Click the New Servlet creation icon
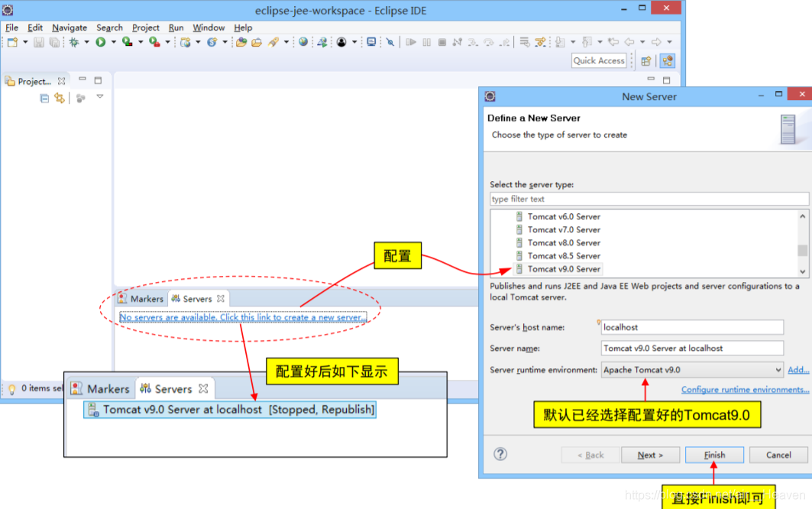Image resolution: width=812 pixels, height=509 pixels. [212, 43]
